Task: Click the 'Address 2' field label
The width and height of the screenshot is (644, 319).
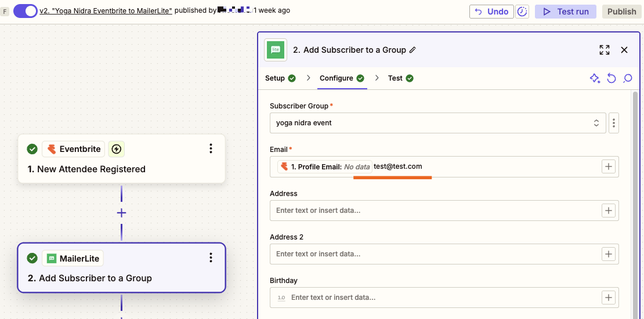Action: (x=287, y=237)
